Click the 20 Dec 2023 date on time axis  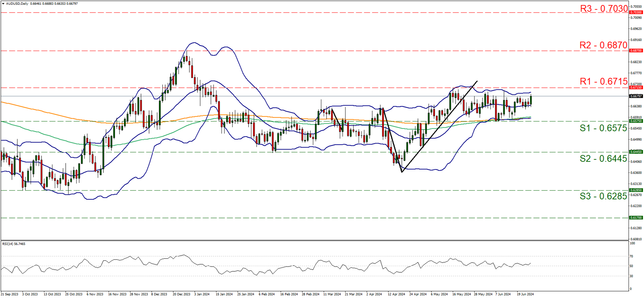coord(181,294)
